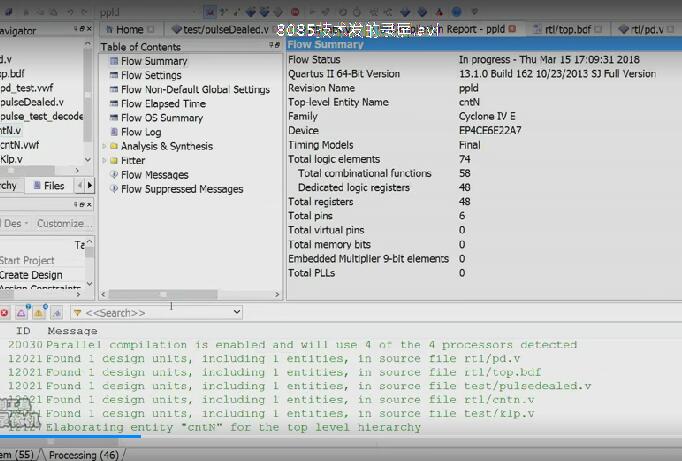Switch to the Processing (46) messages tab

click(84, 455)
